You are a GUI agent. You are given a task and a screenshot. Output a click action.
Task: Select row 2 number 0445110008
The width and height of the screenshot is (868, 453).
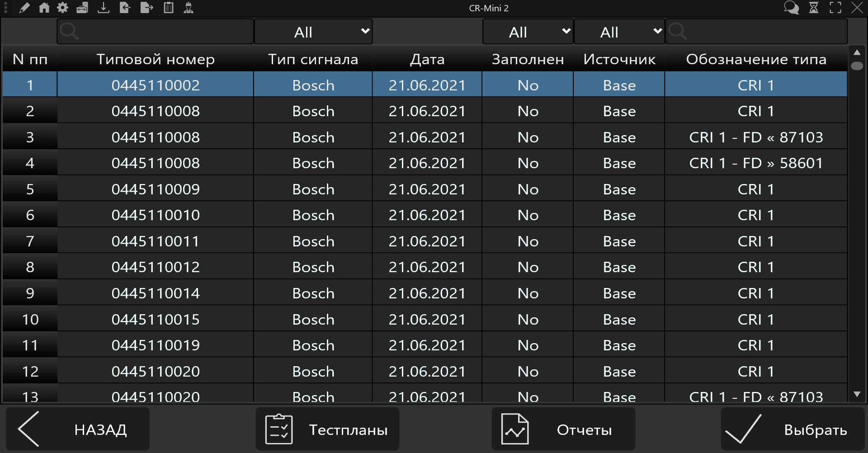coord(155,111)
